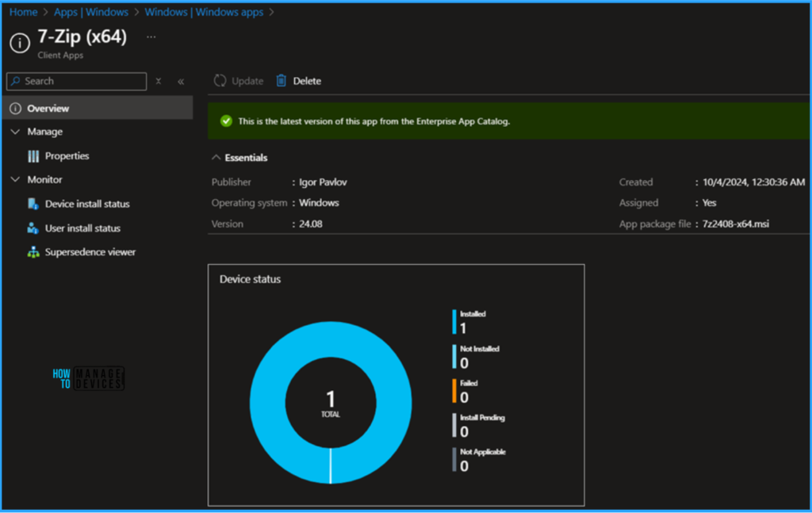The height and width of the screenshot is (513, 812).
Task: Click inside the Search input field
Action: coord(77,82)
